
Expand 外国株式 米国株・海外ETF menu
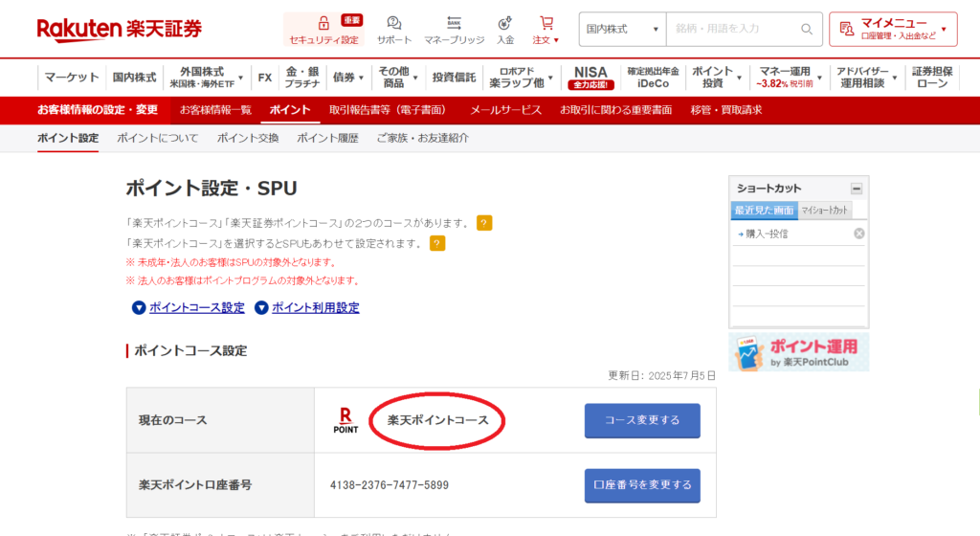[206, 78]
